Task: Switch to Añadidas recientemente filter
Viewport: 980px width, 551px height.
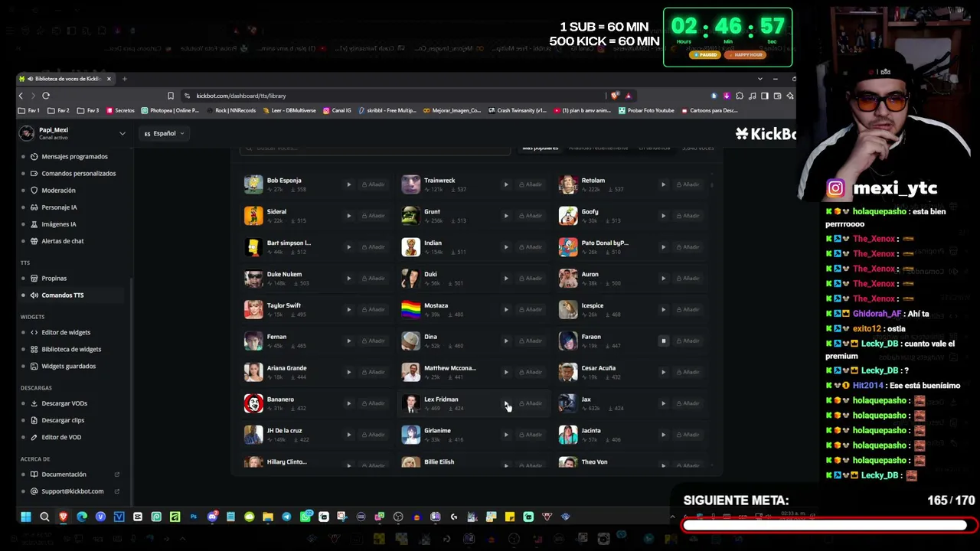Action: 598,148
